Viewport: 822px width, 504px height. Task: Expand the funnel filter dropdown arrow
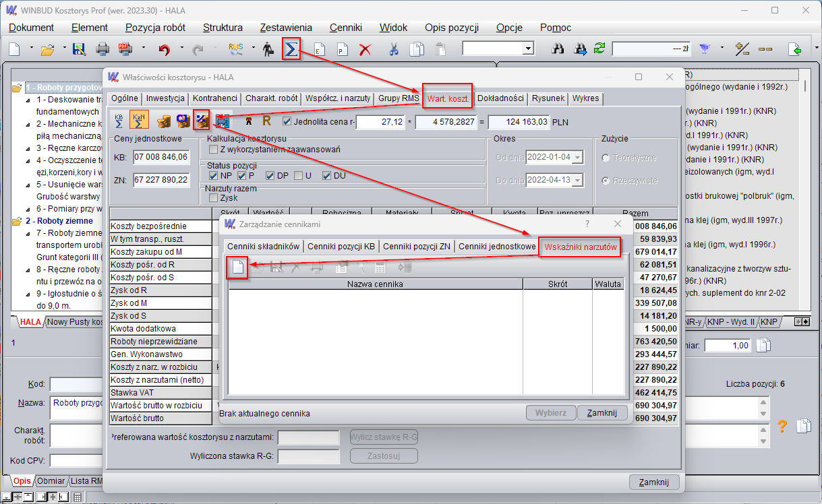(722, 49)
